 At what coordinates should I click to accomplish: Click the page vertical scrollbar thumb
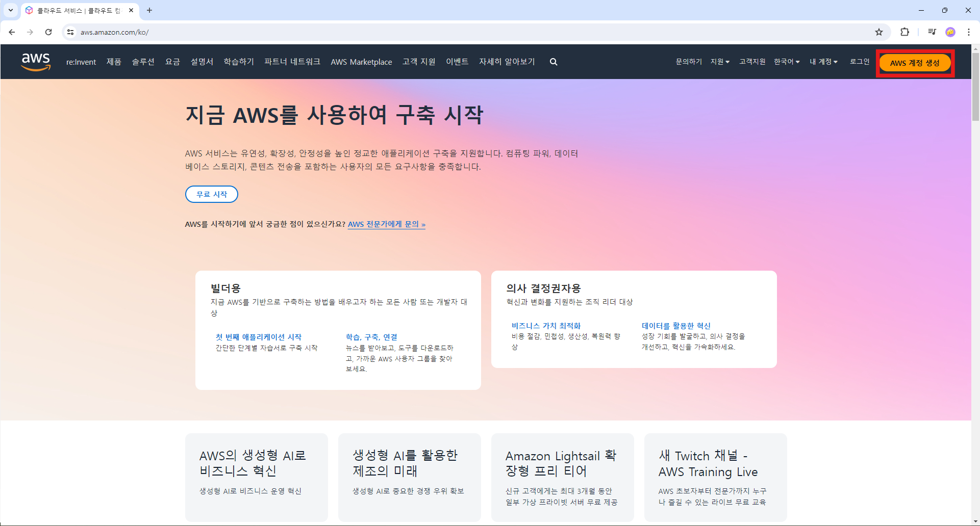[975, 87]
